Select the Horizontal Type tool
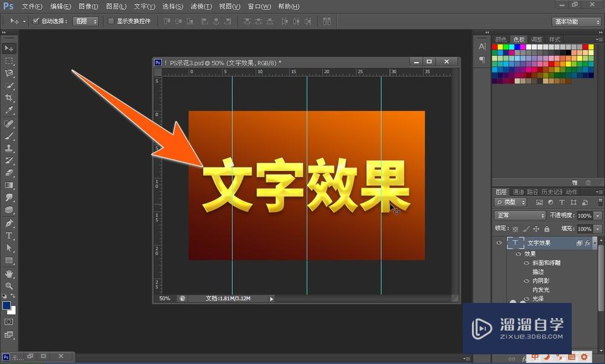 click(8, 234)
